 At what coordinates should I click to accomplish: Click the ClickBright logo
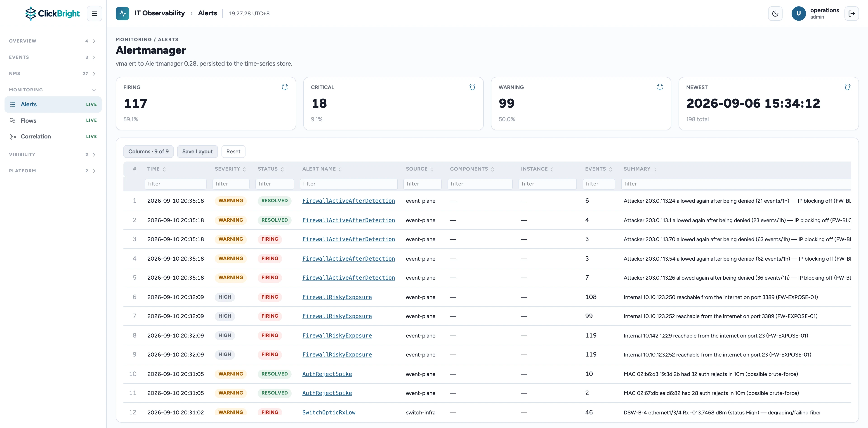[x=52, y=14]
